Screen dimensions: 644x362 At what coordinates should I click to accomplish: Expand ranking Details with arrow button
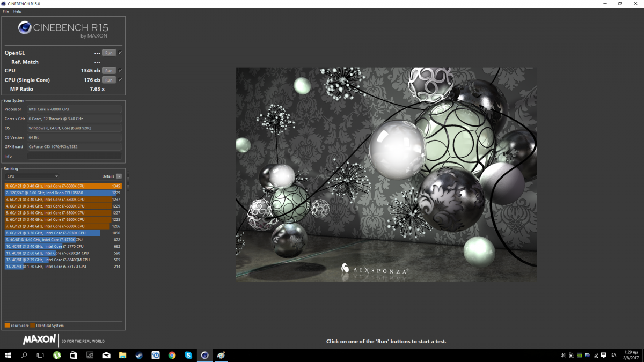tap(119, 176)
